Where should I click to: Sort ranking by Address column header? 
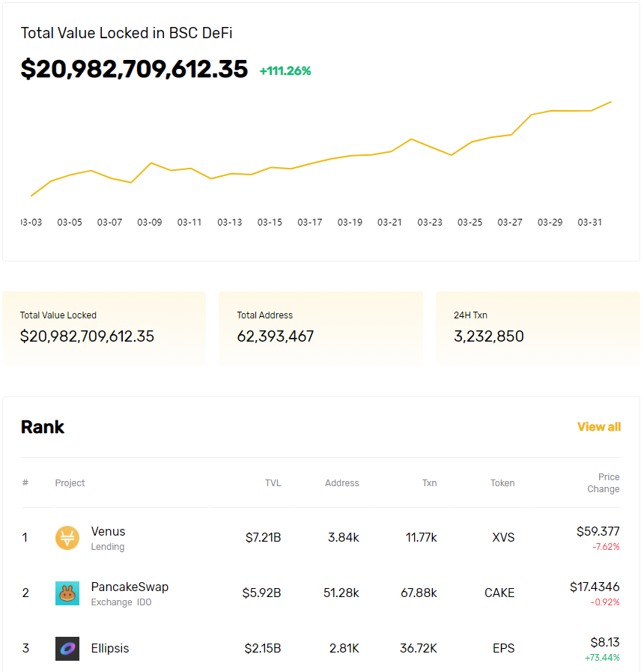point(341,483)
